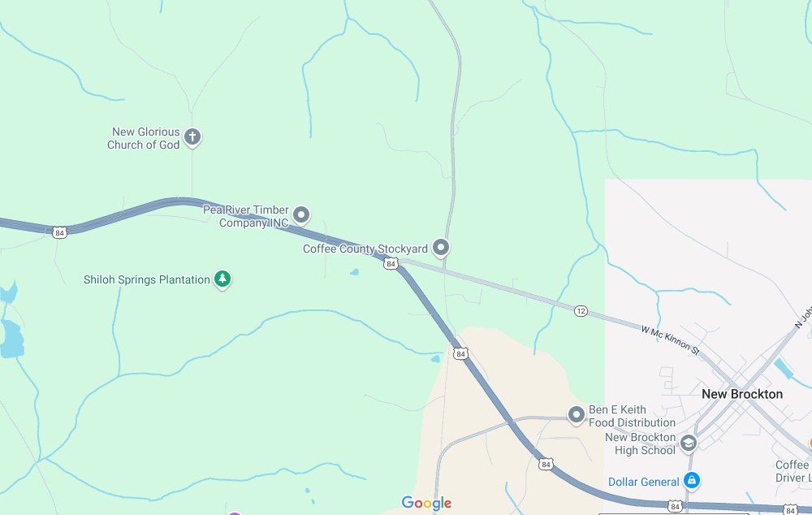Select the Ben E Keith Food Distribution pin
812x515 pixels.
pyautogui.click(x=576, y=415)
